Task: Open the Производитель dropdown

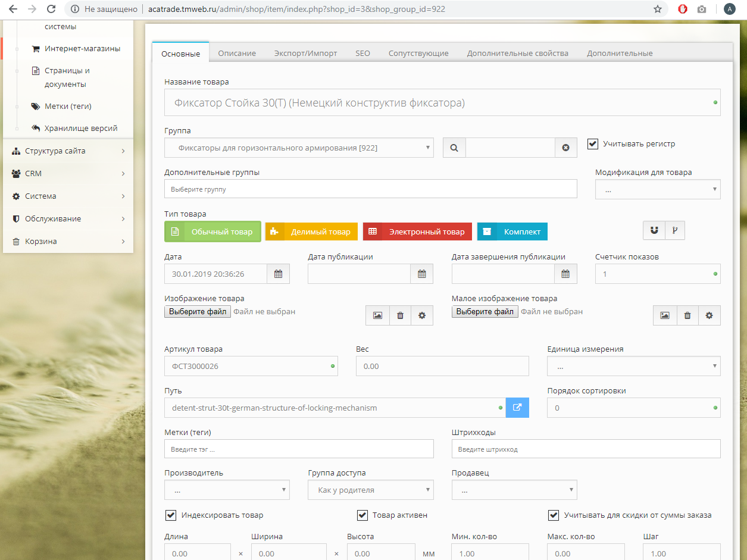Action: (x=227, y=490)
